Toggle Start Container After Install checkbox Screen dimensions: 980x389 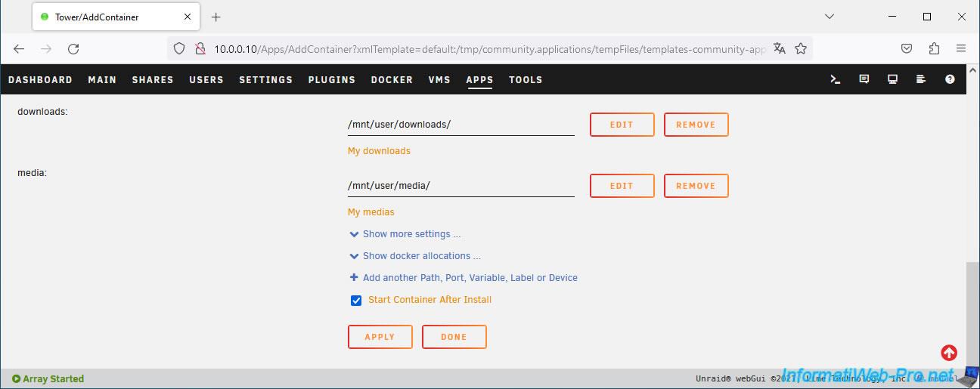pyautogui.click(x=356, y=301)
